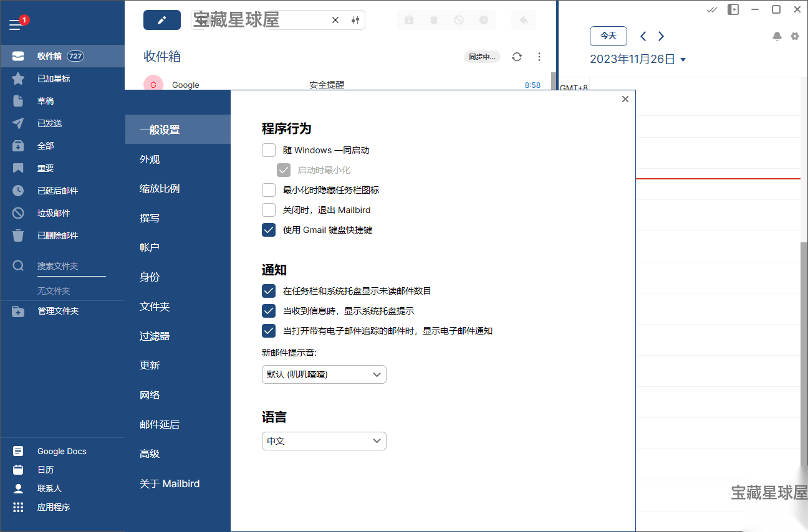Open 关于 Mailbird settings tab
808x532 pixels.
coord(178,483)
